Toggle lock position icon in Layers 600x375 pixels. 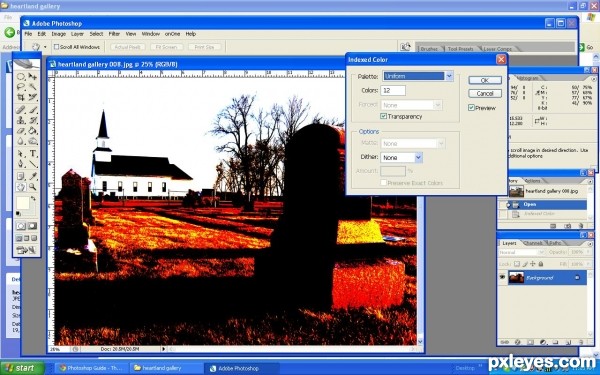tap(533, 264)
